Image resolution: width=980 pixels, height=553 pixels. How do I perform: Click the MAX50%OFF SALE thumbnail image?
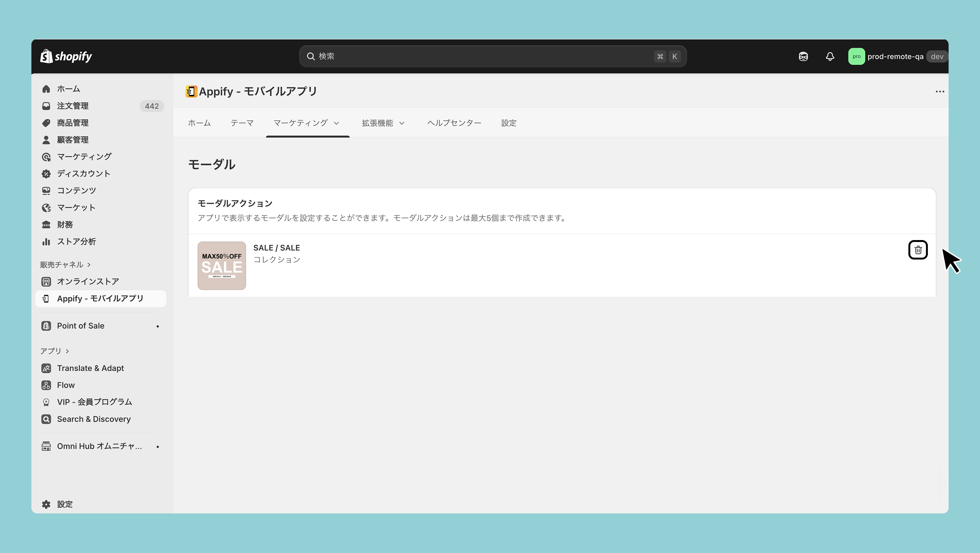pos(221,266)
